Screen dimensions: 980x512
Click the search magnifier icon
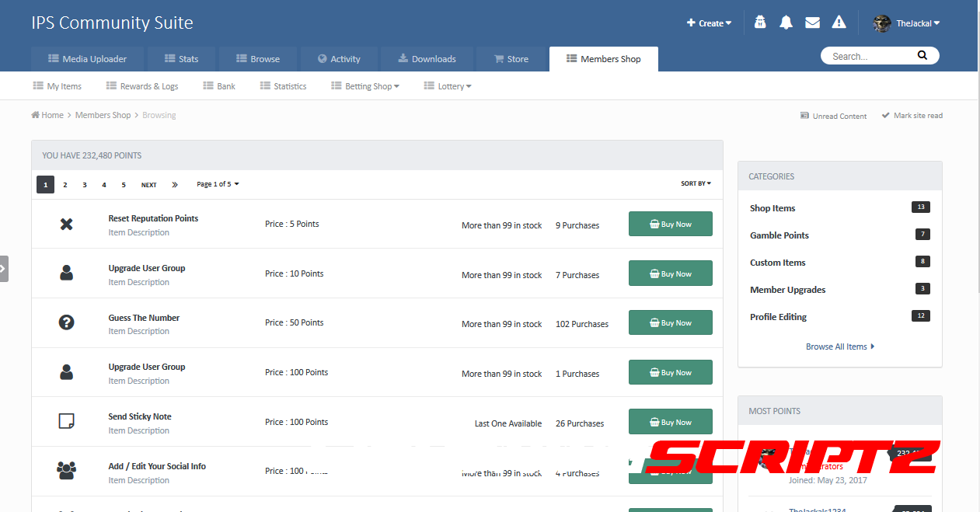(x=922, y=56)
